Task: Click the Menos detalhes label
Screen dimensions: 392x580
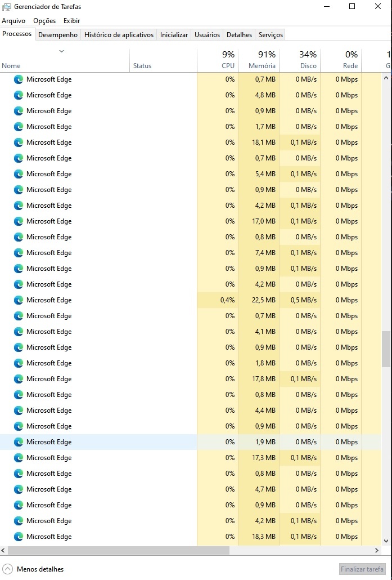Action: (40, 569)
